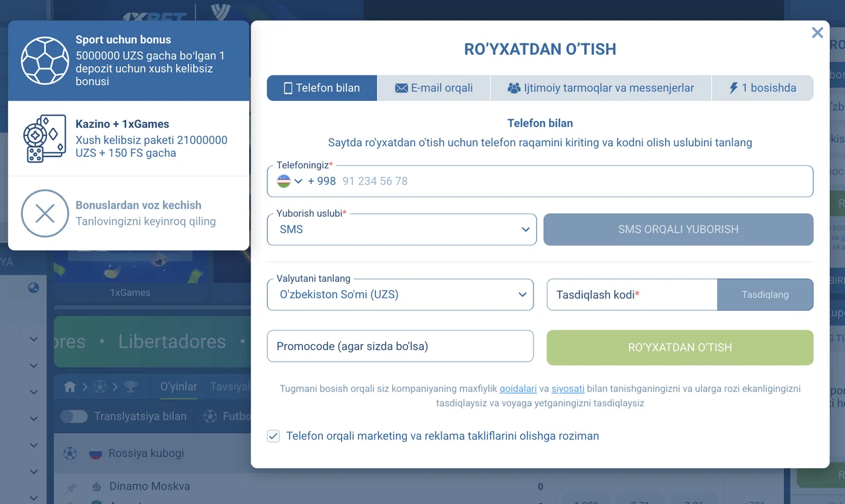
Task: Open the O'yinlar tab in the background page
Action: (179, 386)
